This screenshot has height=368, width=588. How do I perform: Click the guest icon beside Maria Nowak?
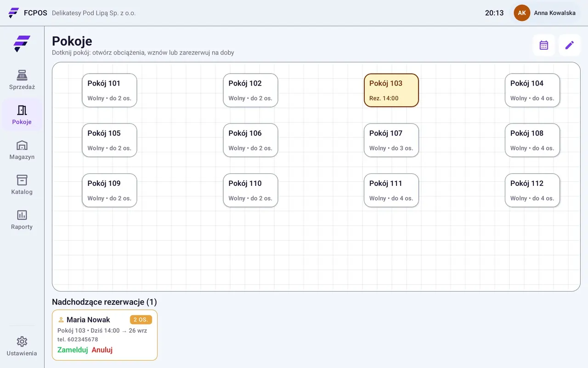(x=61, y=320)
